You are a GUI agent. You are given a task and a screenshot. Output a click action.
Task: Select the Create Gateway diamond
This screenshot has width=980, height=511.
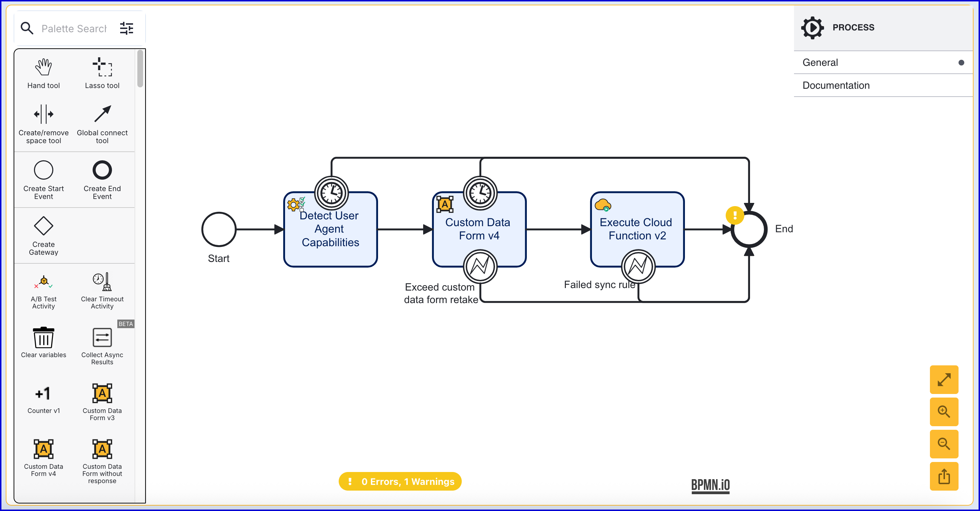pyautogui.click(x=43, y=226)
